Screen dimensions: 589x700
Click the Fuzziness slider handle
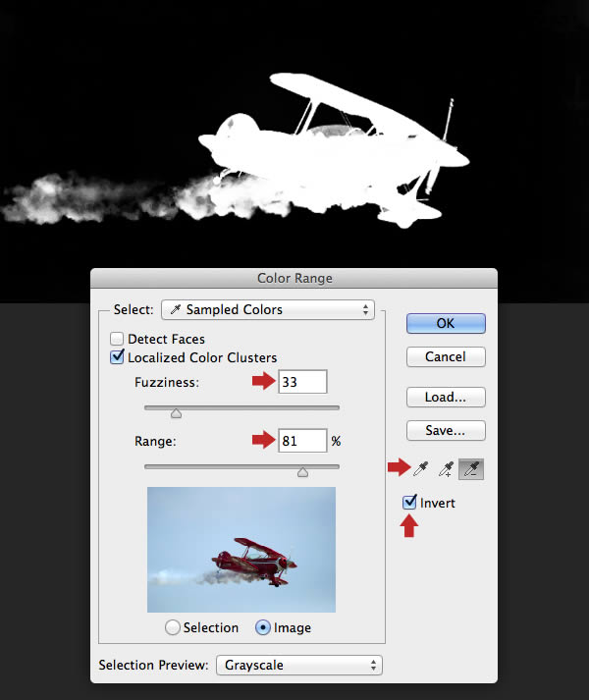tap(176, 413)
